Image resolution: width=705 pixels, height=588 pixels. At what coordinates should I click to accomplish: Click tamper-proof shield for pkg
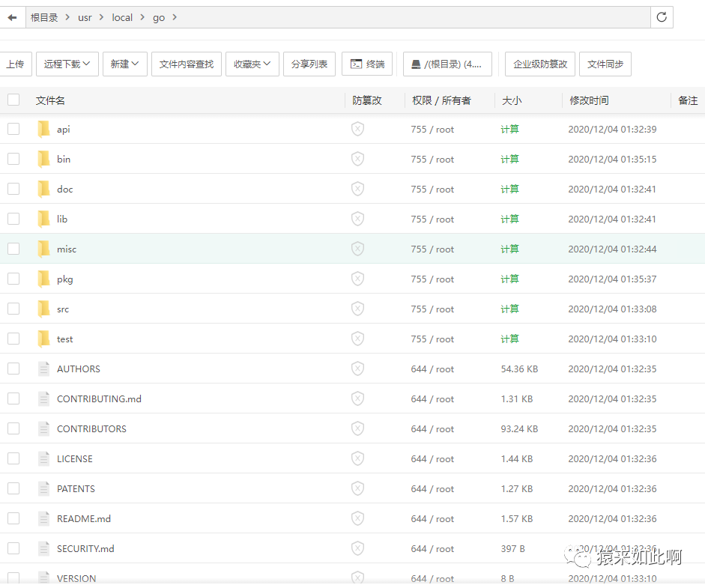357,279
